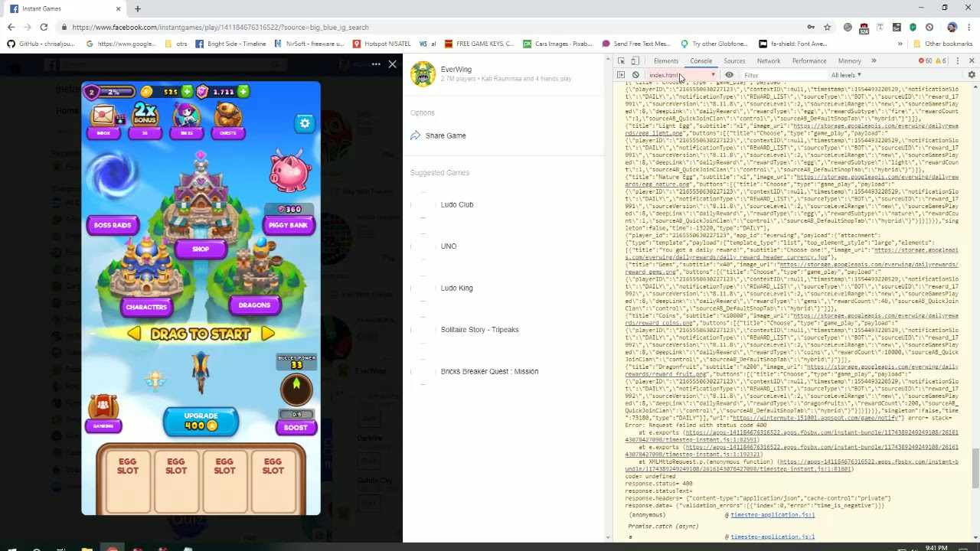Click the bullet power round icon

coord(296,389)
